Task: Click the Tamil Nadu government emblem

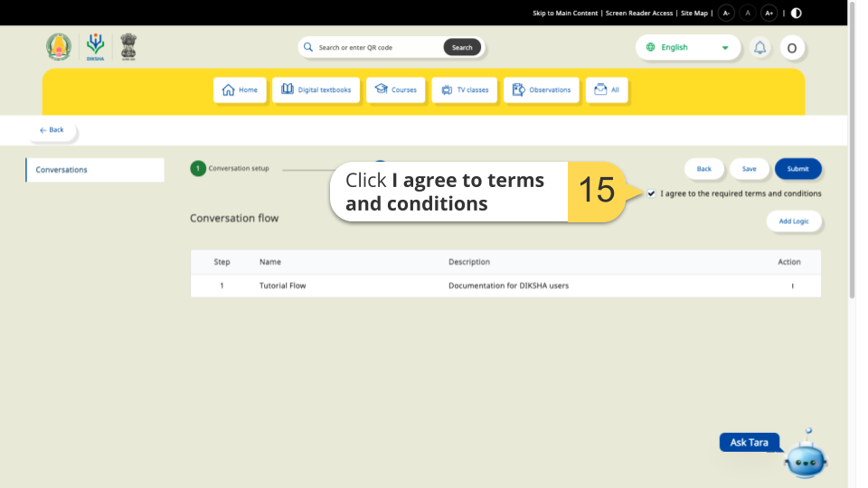Action: click(x=59, y=47)
